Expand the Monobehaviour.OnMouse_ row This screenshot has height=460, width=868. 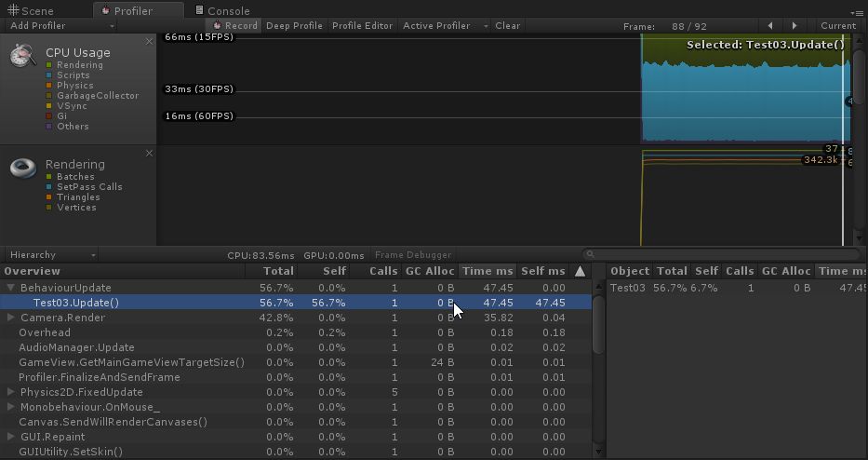[x=10, y=407]
